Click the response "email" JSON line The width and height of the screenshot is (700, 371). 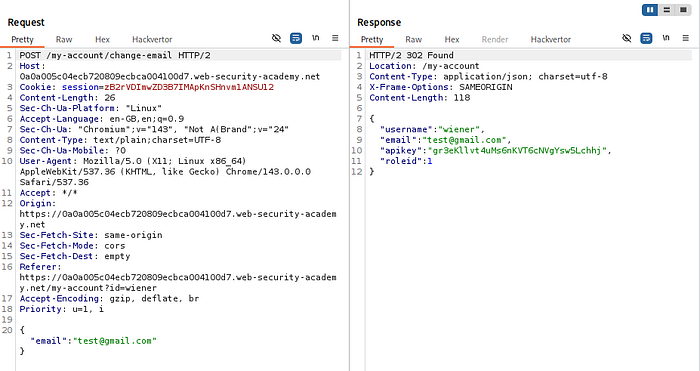[445, 140]
